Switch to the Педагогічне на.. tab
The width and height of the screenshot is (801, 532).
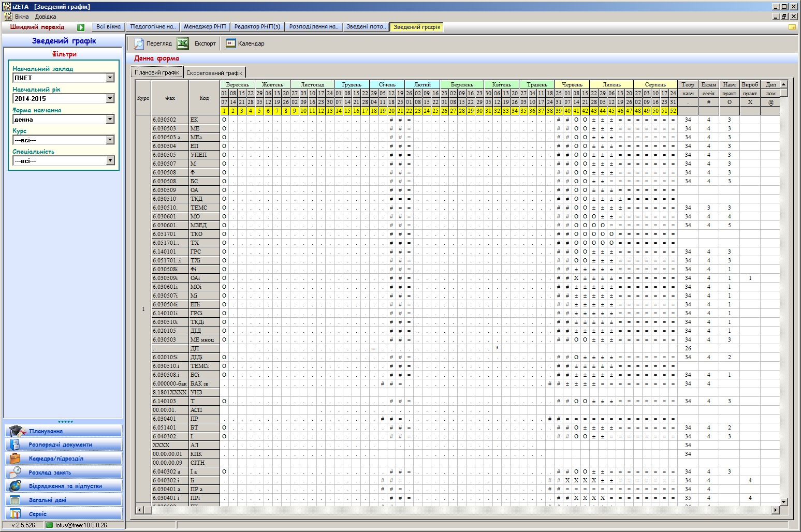153,27
